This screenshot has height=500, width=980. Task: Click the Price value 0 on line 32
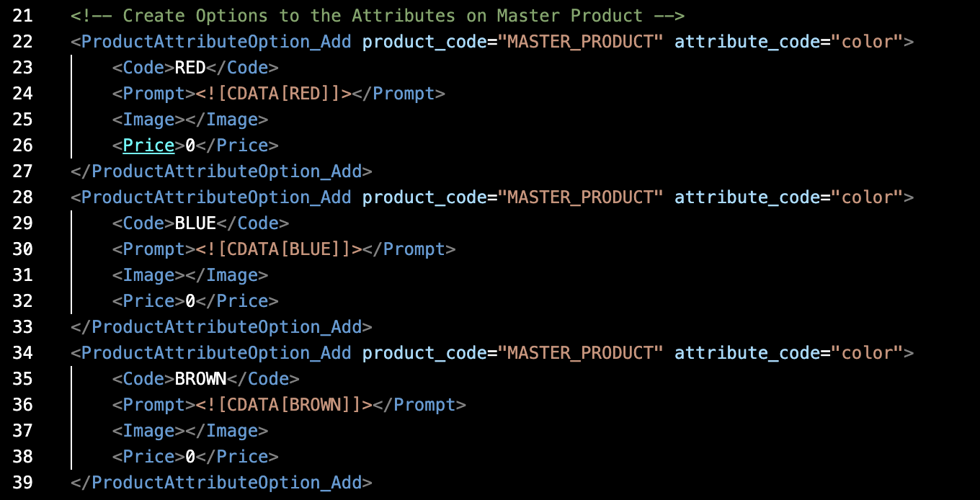pyautogui.click(x=190, y=301)
